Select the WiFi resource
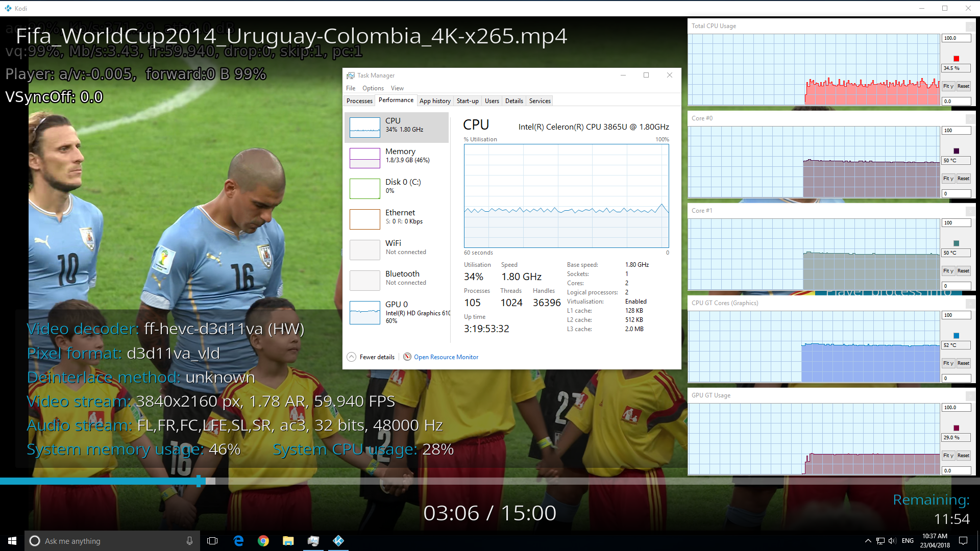This screenshot has height=551, width=980. 397,249
